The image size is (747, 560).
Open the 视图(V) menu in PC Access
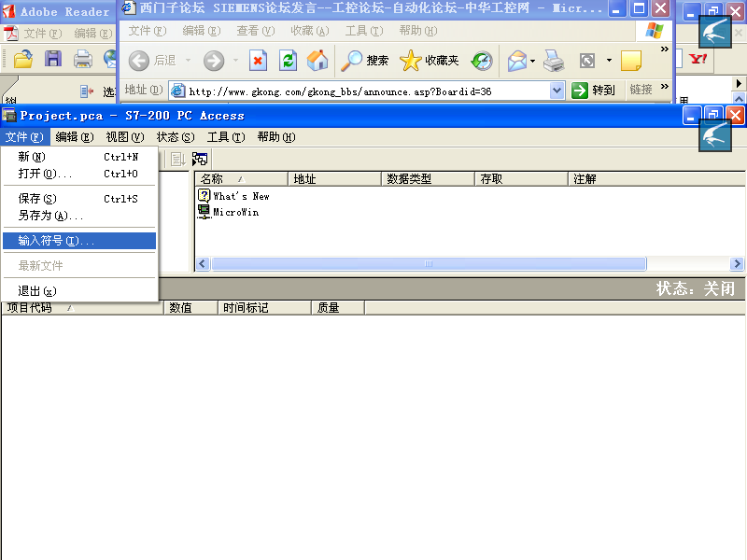125,137
